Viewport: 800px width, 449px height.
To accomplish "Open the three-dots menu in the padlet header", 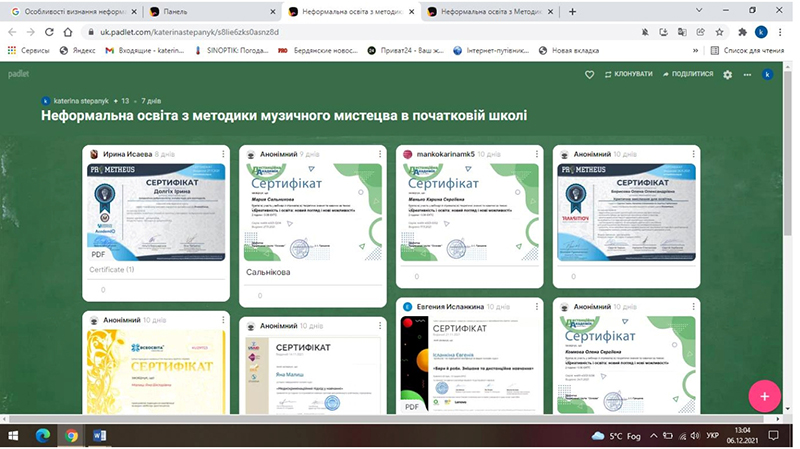I will (747, 74).
